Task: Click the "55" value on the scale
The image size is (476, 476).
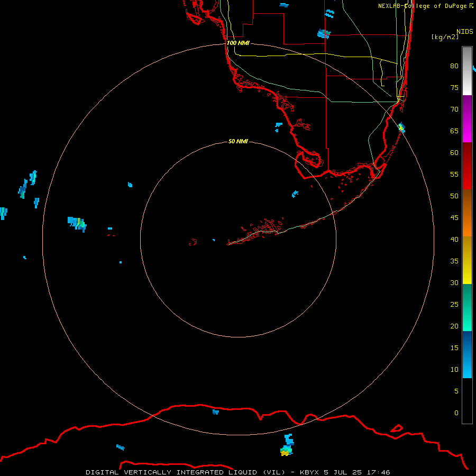Action: (x=454, y=174)
